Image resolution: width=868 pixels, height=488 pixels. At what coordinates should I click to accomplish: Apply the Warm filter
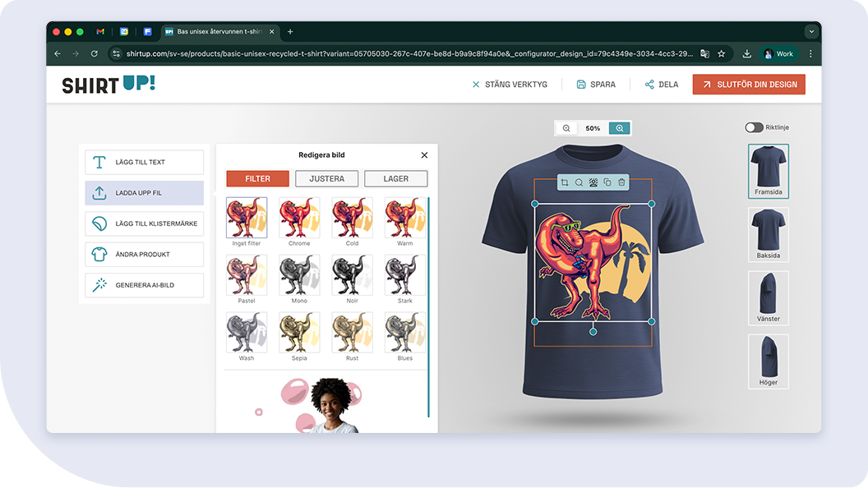405,218
